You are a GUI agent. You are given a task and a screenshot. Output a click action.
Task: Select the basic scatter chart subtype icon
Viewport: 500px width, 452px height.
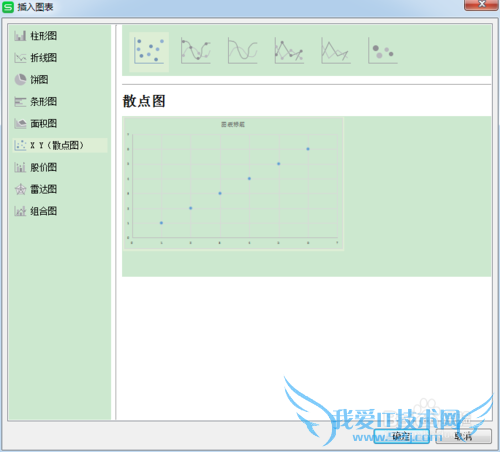point(149,51)
